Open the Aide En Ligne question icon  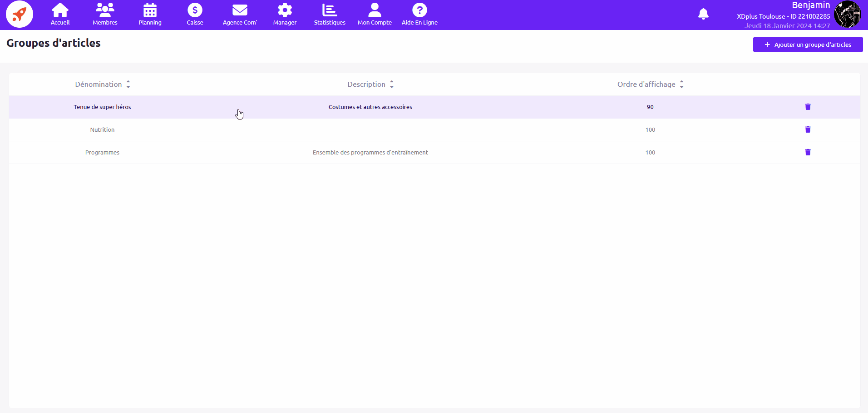click(x=419, y=10)
